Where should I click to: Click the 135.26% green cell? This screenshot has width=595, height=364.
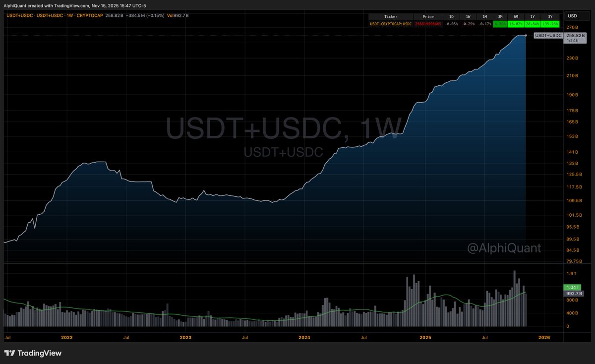pos(550,23)
